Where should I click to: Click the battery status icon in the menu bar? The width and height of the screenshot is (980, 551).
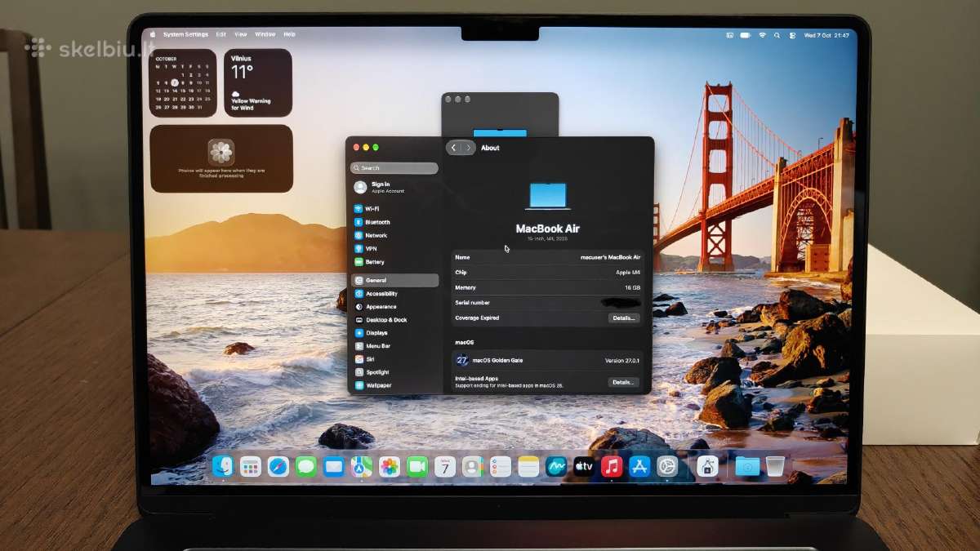click(x=746, y=35)
